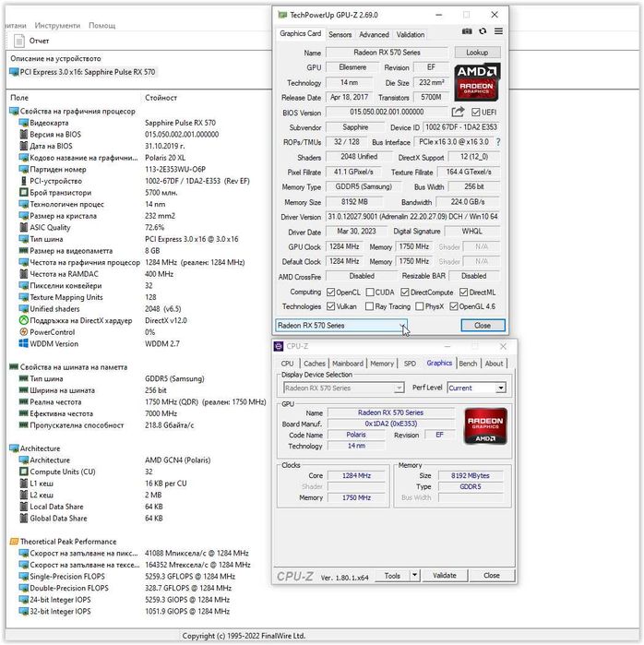
Task: Click the WDDM Version Windows icon
Action: point(23,343)
